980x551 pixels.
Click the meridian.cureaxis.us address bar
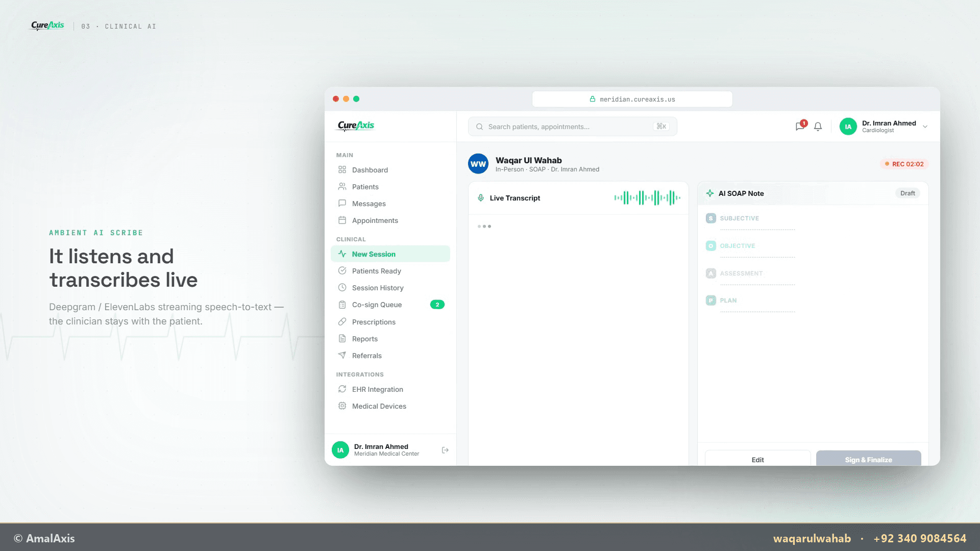632,99
